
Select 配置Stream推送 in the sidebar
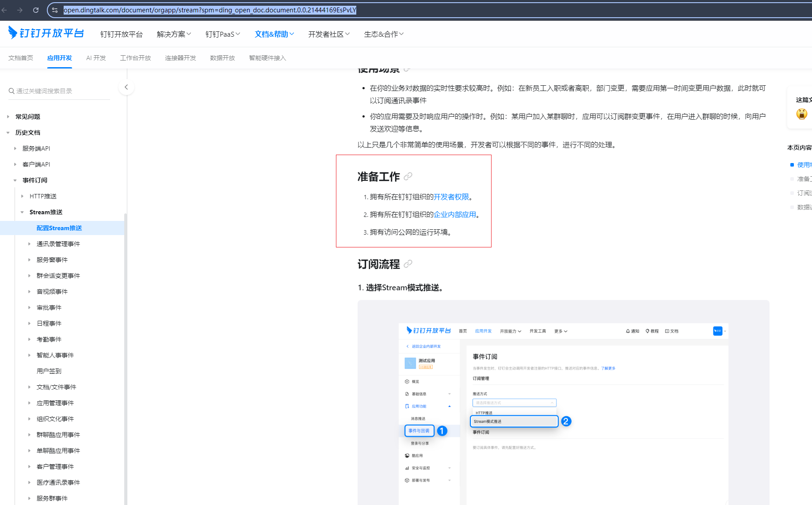point(59,228)
